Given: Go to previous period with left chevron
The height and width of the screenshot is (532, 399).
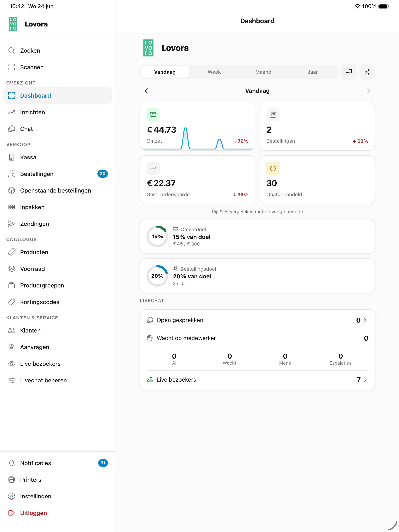Looking at the screenshot, I should click(146, 91).
